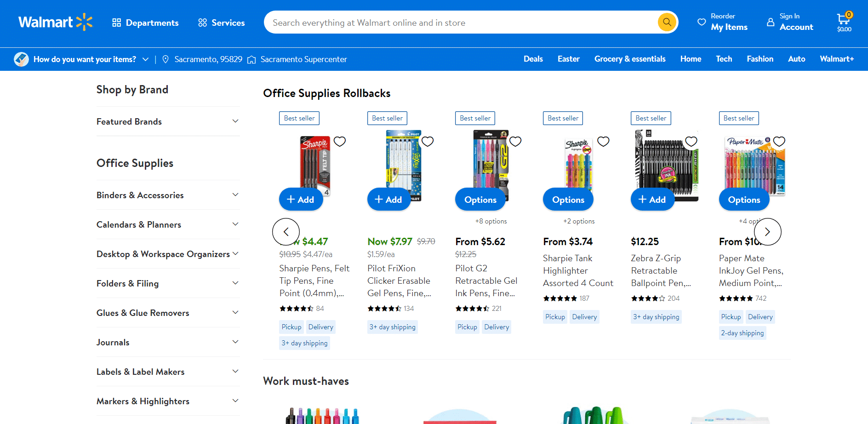Click the 2-day shipping tag

click(x=742, y=333)
